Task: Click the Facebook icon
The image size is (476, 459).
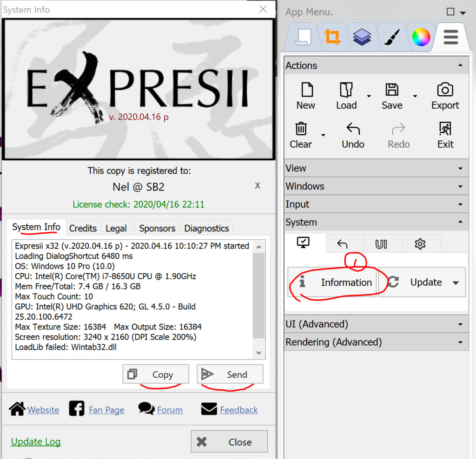Action: point(77,408)
